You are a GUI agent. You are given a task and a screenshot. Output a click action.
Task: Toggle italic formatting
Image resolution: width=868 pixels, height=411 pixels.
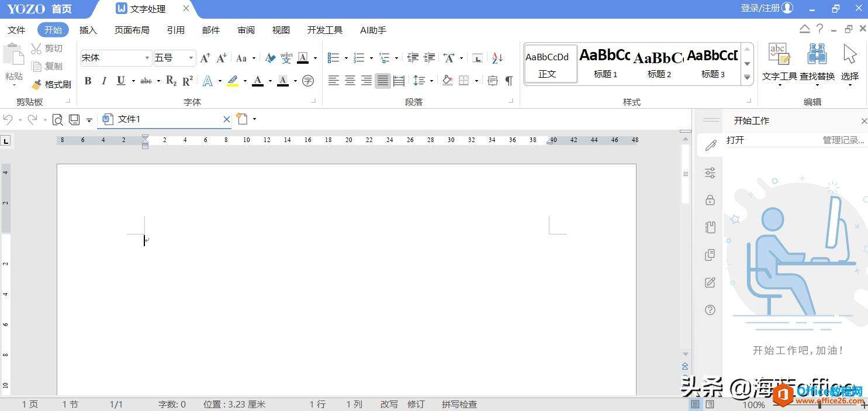[104, 81]
